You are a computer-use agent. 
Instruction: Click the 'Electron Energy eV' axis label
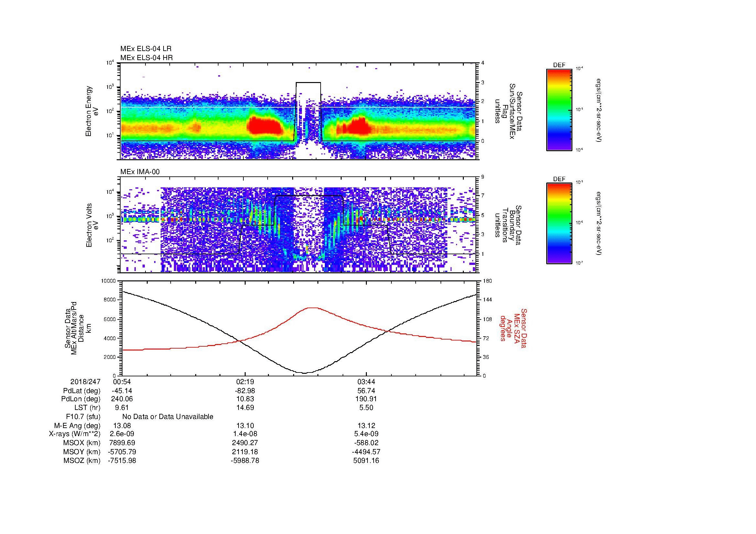click(x=92, y=111)
